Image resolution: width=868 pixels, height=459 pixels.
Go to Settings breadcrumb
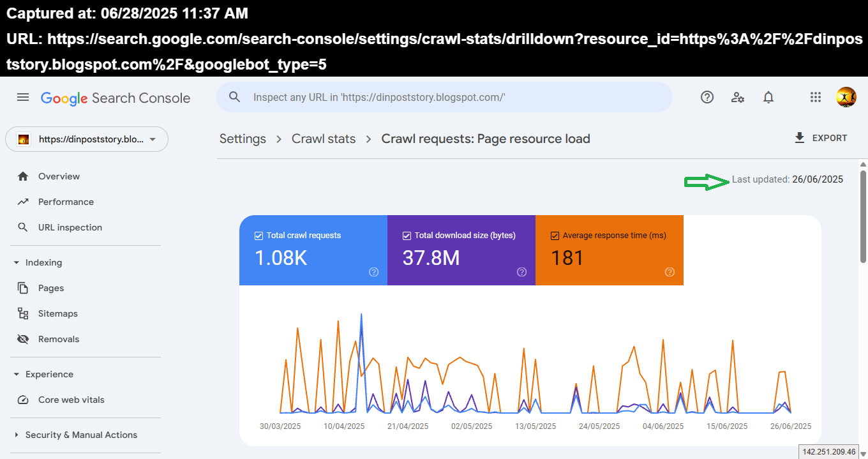[x=243, y=139]
